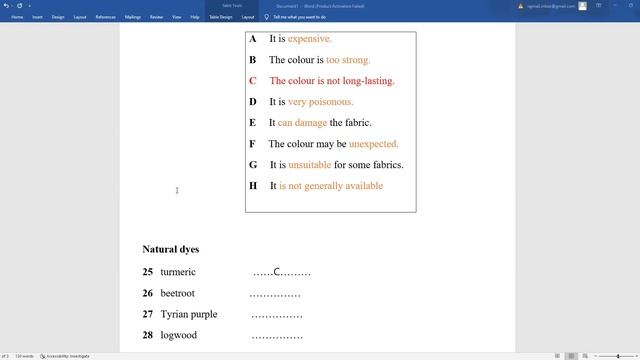Click the zoom out minus button
The width and height of the screenshot is (640, 360).
click(x=595, y=356)
